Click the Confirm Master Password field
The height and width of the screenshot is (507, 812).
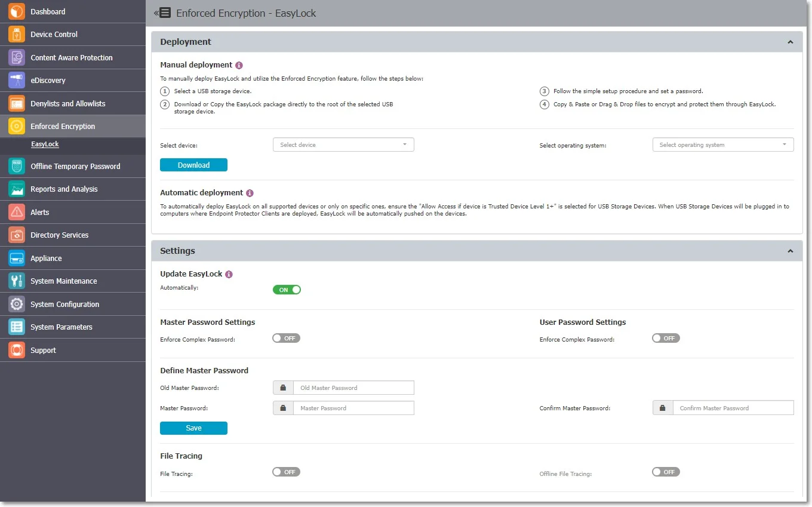point(733,408)
